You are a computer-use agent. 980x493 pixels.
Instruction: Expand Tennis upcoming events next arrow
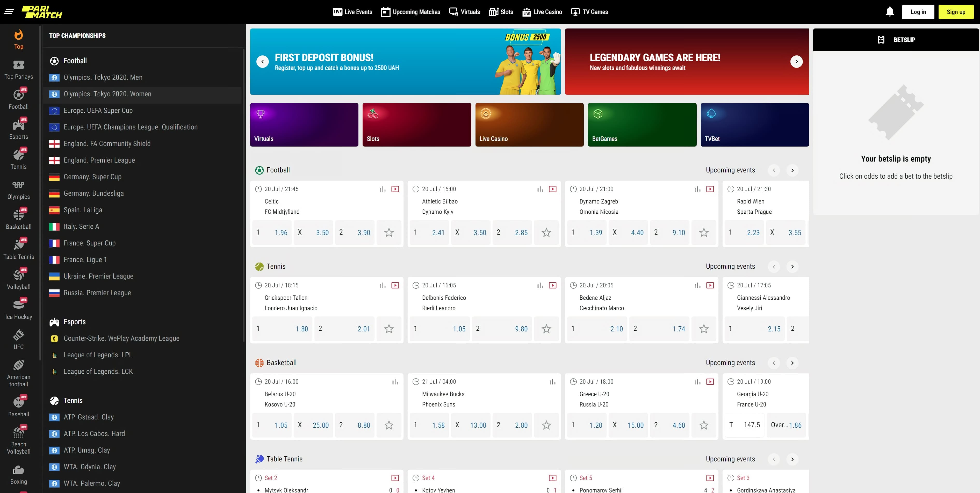[x=793, y=267]
